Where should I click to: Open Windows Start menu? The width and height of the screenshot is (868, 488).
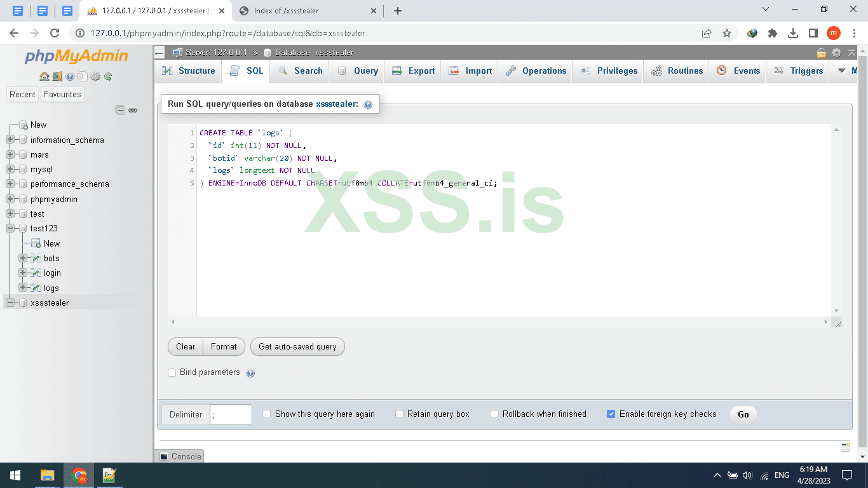click(x=15, y=475)
